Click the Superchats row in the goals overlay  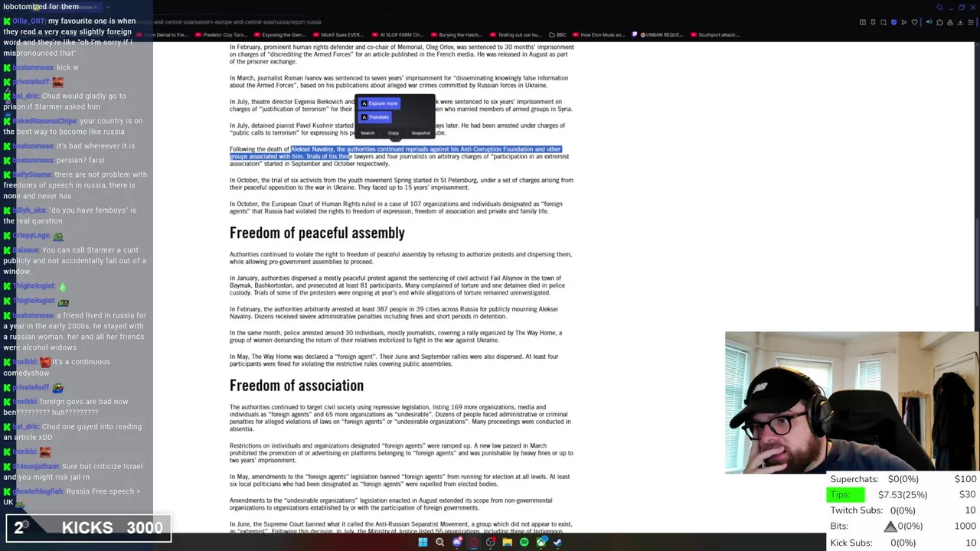(x=903, y=479)
